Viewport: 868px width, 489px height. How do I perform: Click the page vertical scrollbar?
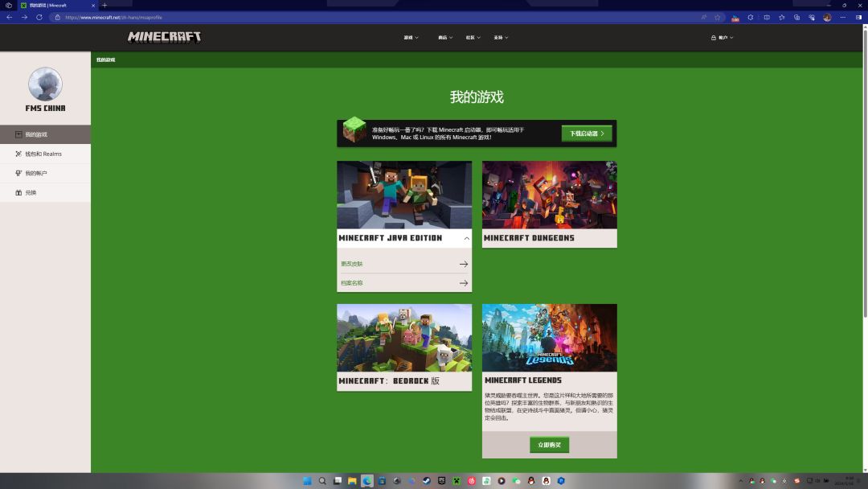point(865,174)
